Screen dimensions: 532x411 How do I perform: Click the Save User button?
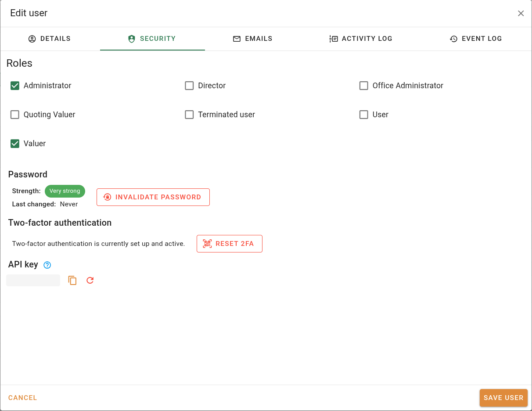503,398
